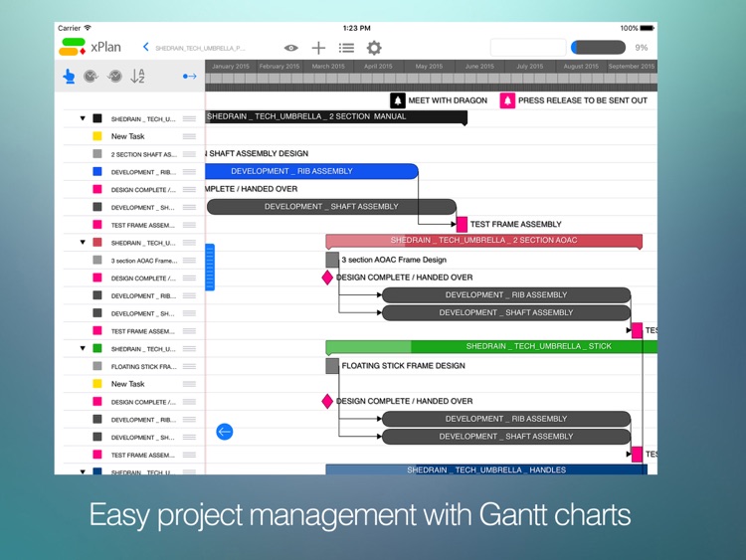Click the MEET WITH DRAGON bell icon
Screen dimensions: 746x560
pos(398,100)
